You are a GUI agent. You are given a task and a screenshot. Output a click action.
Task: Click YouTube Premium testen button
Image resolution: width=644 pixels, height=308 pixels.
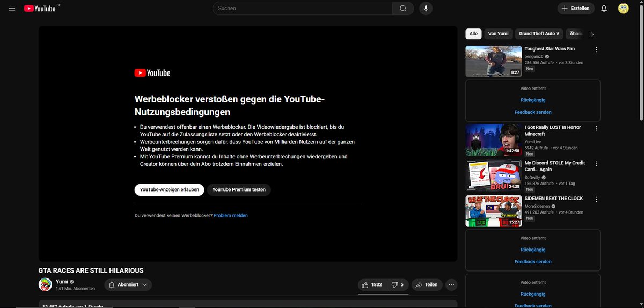pyautogui.click(x=239, y=189)
